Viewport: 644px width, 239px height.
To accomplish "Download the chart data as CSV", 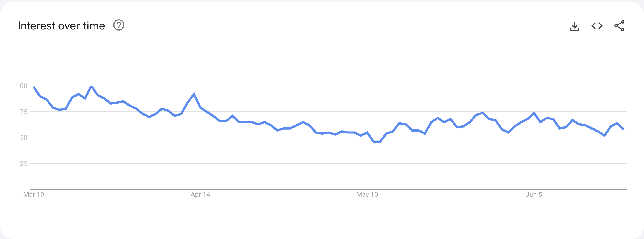I will click(574, 26).
